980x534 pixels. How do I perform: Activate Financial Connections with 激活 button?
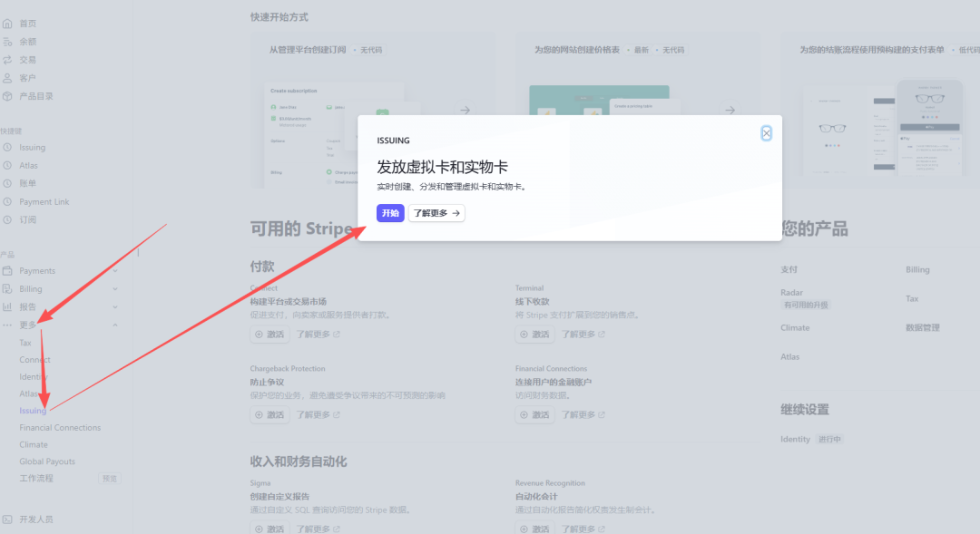pos(534,414)
